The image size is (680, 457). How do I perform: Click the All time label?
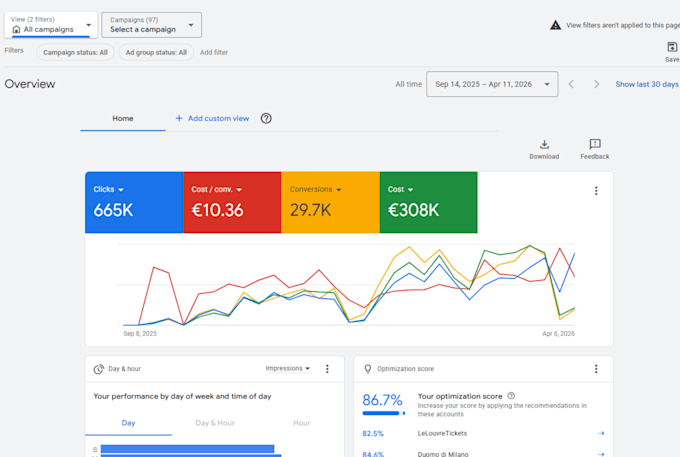(x=409, y=84)
